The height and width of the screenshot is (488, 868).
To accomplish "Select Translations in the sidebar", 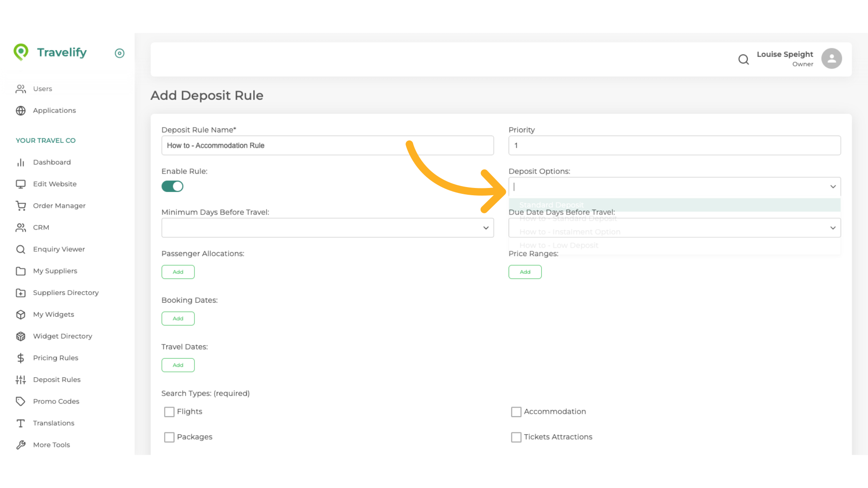I will (x=54, y=423).
